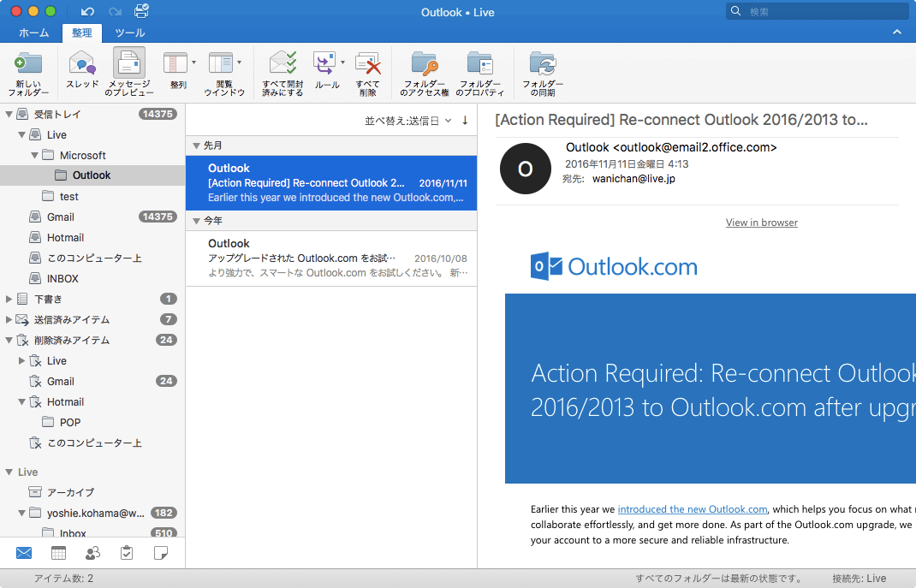The image size is (916, 588).
Task: Click the redo arrow in title bar
Action: click(115, 12)
